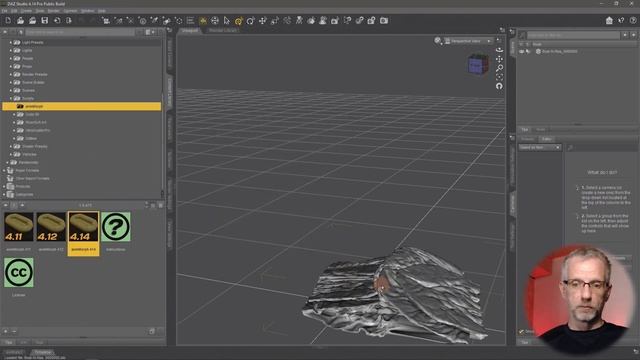Click the Scene pane search field

pyautogui.click(x=573, y=36)
